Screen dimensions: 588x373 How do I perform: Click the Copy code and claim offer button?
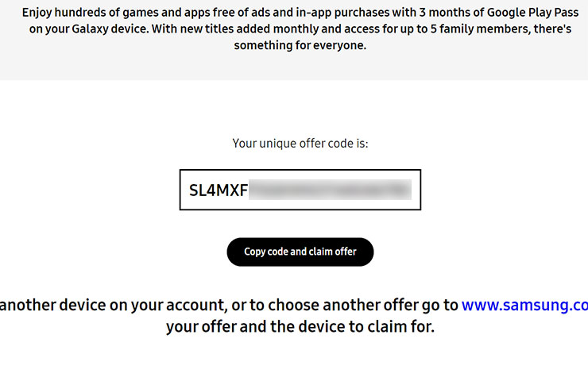(300, 252)
